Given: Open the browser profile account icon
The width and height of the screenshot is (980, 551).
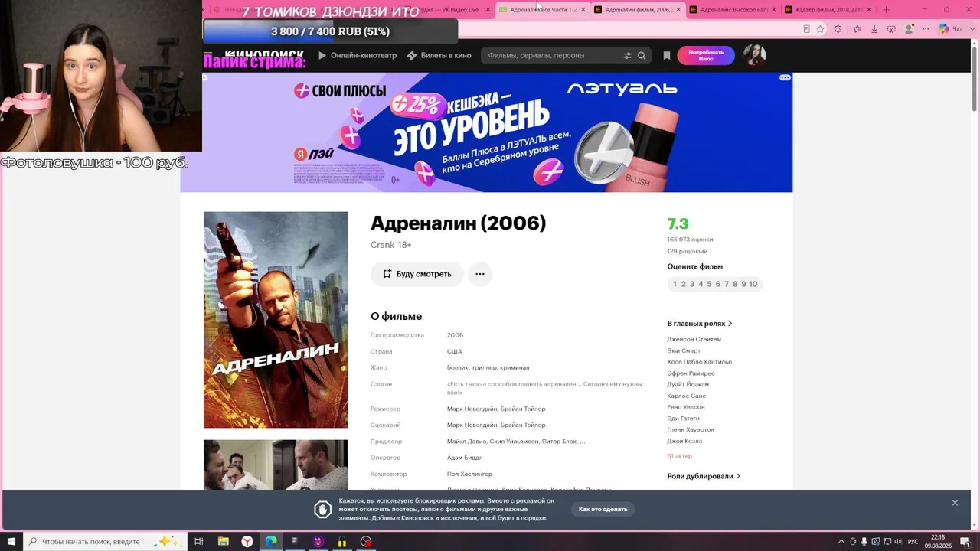Looking at the screenshot, I should coord(909,29).
